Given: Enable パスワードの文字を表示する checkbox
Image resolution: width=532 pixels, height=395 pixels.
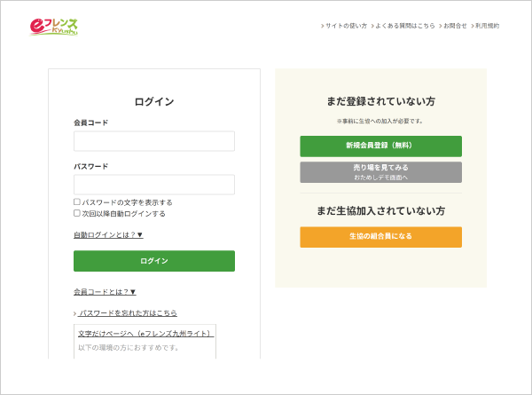Looking at the screenshot, I should coord(77,202).
